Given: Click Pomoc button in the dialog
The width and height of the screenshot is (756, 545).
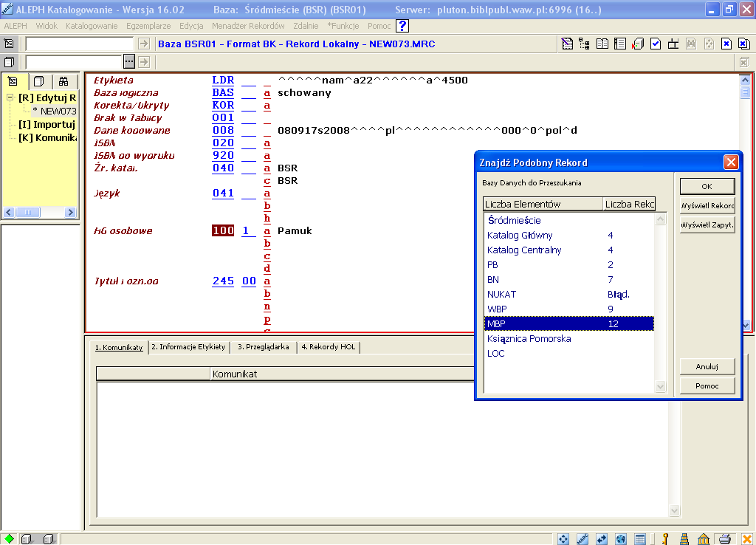Looking at the screenshot, I should click(x=707, y=385).
